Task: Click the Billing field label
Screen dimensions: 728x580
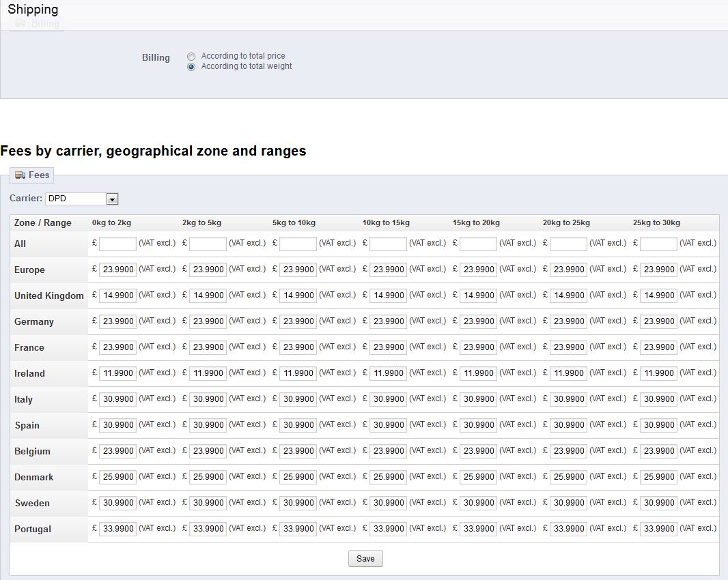Action: (156, 57)
